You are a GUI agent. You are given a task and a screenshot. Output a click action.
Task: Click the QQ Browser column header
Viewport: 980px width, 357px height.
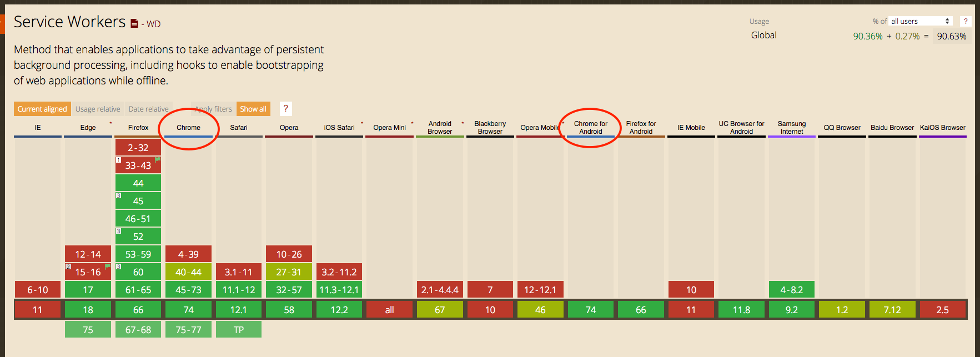(x=842, y=128)
